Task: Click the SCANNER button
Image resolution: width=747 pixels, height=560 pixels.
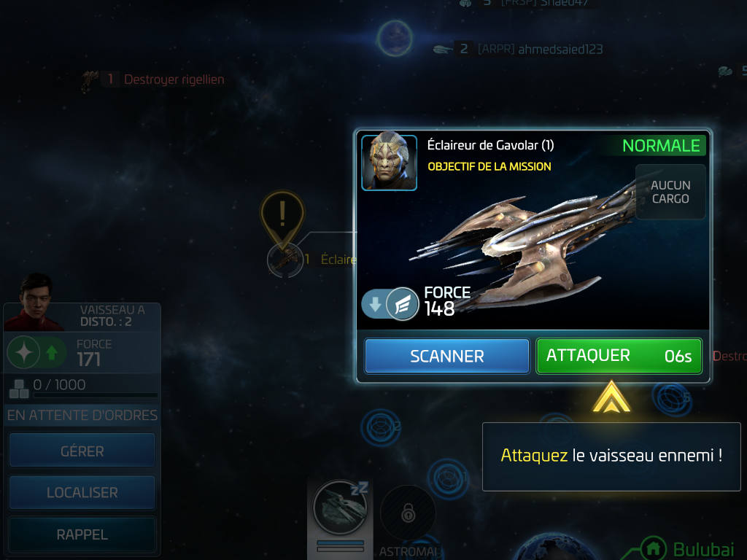Action: 447,356
